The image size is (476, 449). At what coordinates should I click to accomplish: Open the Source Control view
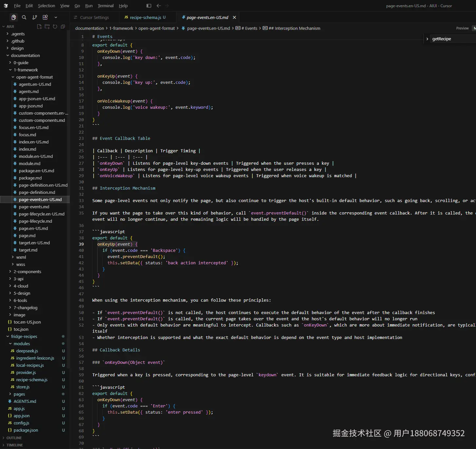[x=35, y=17]
